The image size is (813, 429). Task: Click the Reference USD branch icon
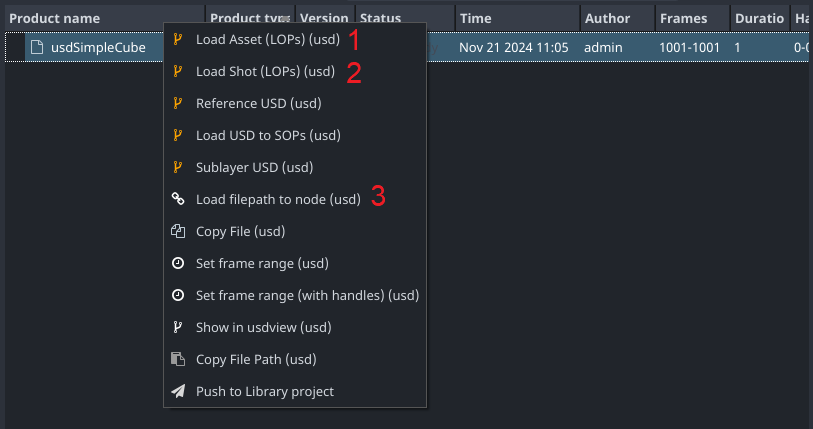(x=178, y=103)
